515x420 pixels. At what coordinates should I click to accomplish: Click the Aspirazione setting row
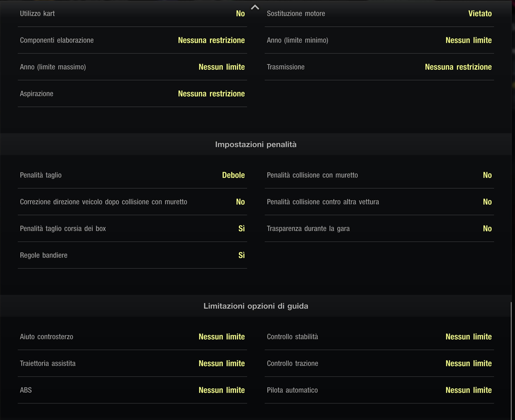(132, 94)
